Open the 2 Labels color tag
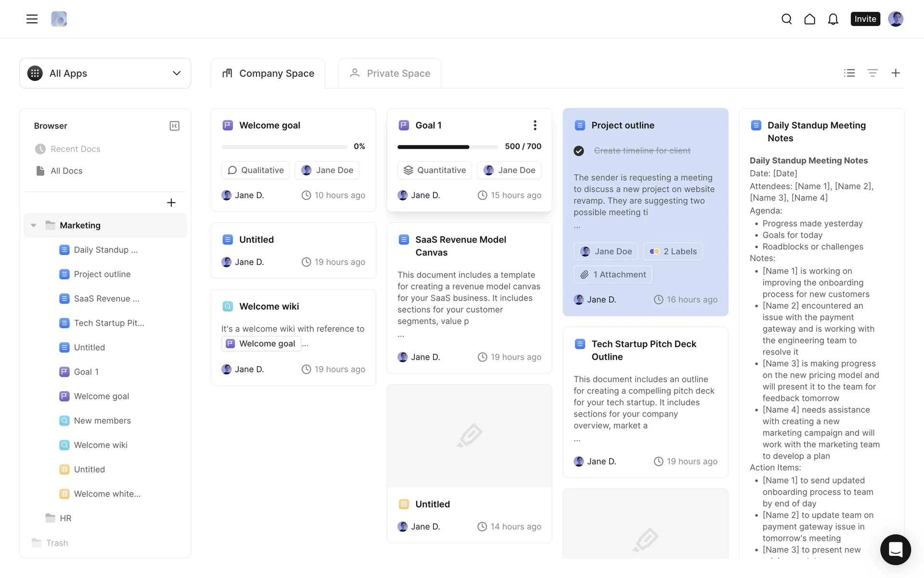This screenshot has width=924, height=578. (x=673, y=251)
